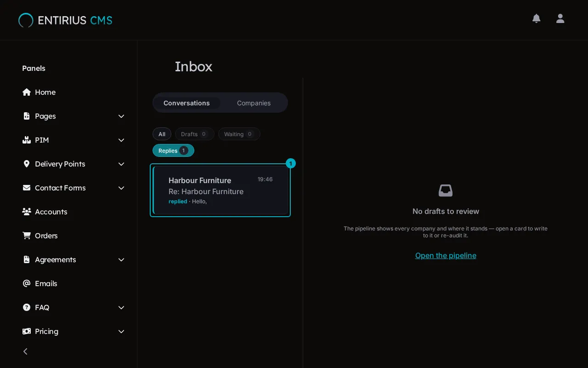Expand the Agreements chevron
The image size is (588, 368).
[121, 259]
